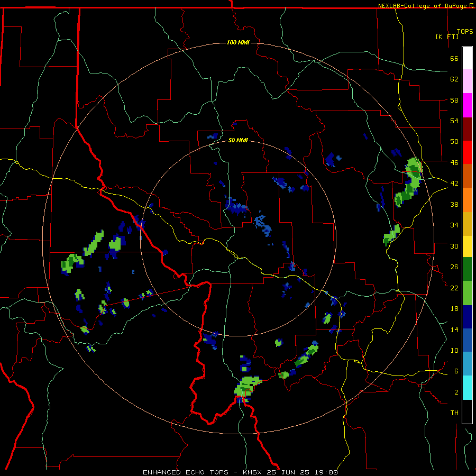Click the 2 value on the legend
Viewport: 476px width, 476px height.
pyautogui.click(x=456, y=392)
